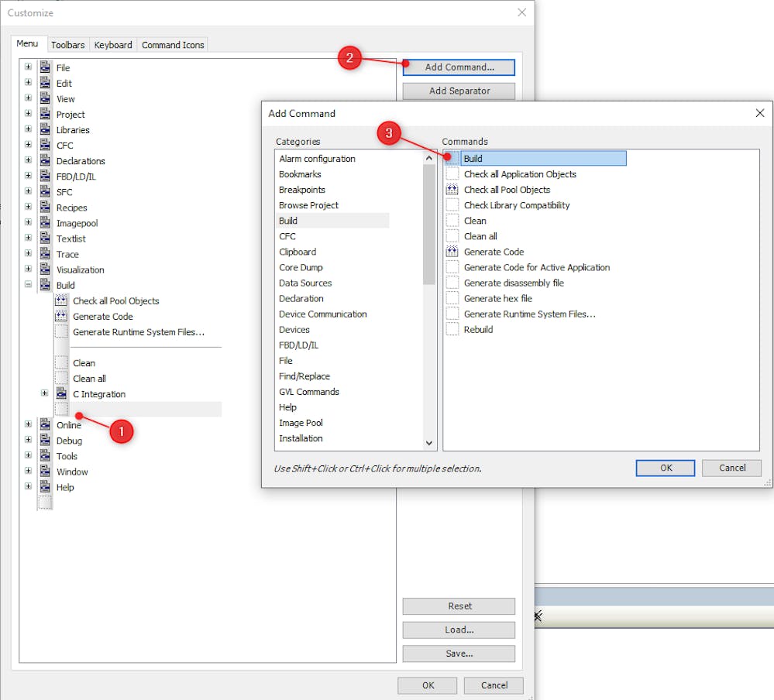Click the Add Separator button
Screen dimensions: 774x700
tap(459, 91)
